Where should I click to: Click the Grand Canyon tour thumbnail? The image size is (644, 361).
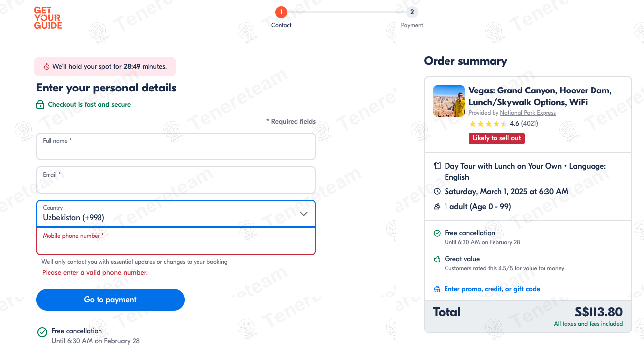pyautogui.click(x=449, y=101)
